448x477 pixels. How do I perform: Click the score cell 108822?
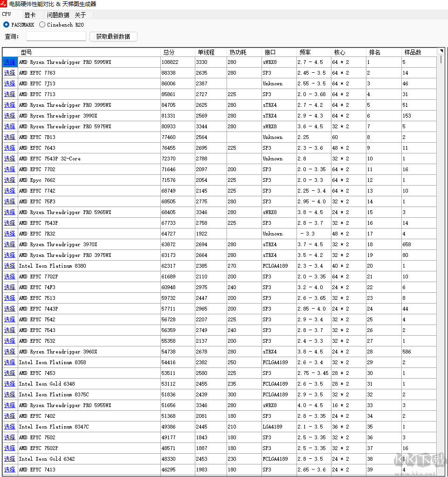point(170,62)
